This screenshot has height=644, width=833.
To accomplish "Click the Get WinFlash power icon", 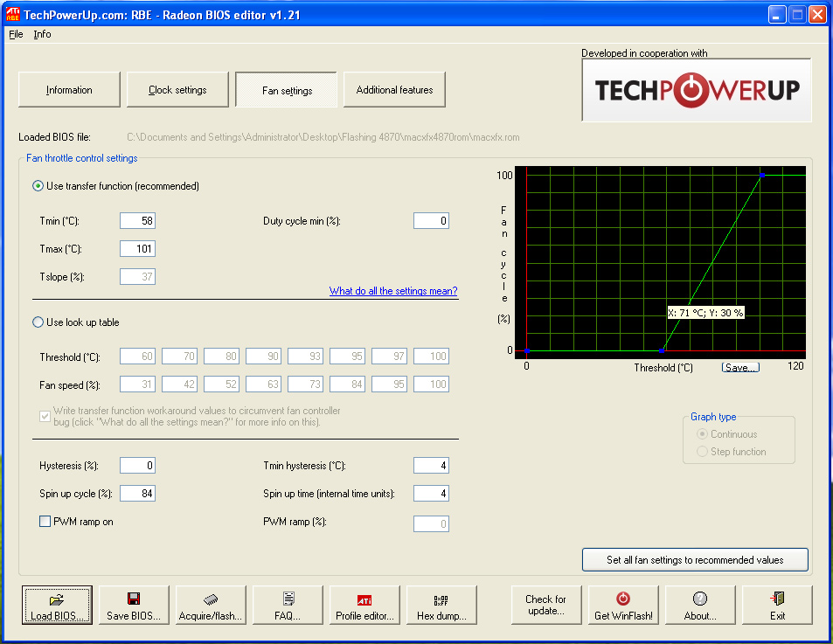I will click(x=622, y=599).
